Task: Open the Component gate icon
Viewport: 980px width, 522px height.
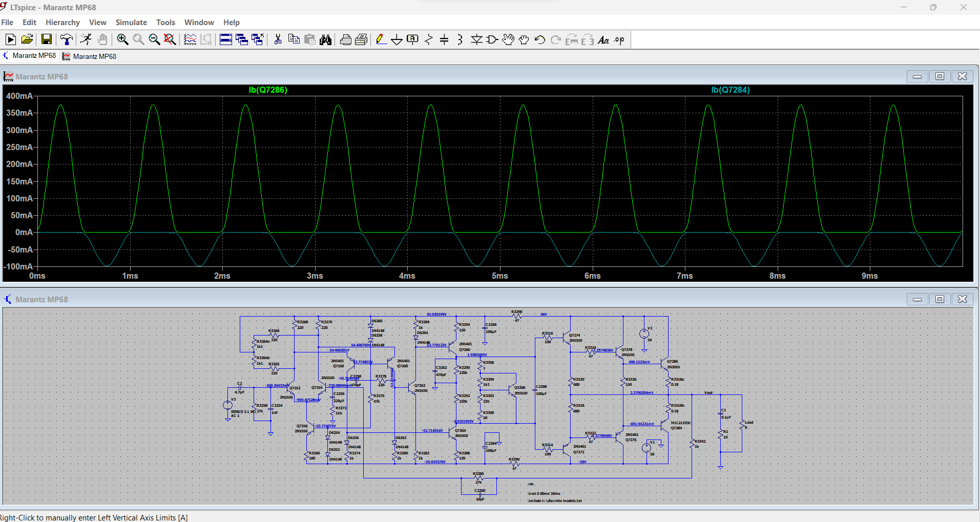Action: [492, 40]
